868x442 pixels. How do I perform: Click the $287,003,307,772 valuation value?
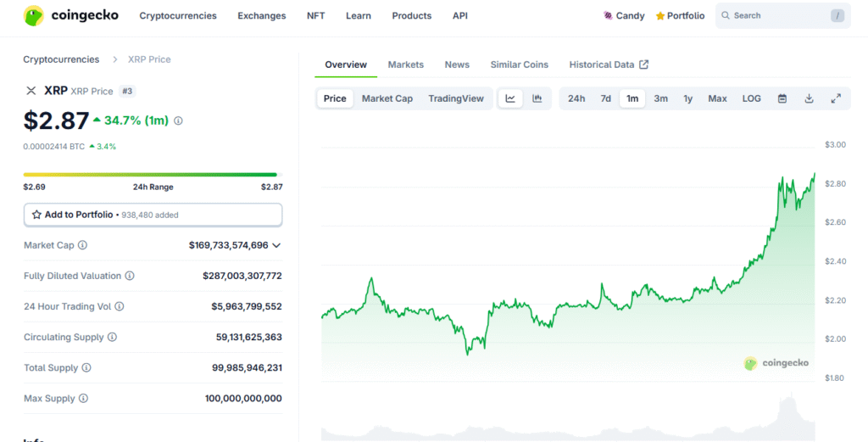pyautogui.click(x=242, y=275)
